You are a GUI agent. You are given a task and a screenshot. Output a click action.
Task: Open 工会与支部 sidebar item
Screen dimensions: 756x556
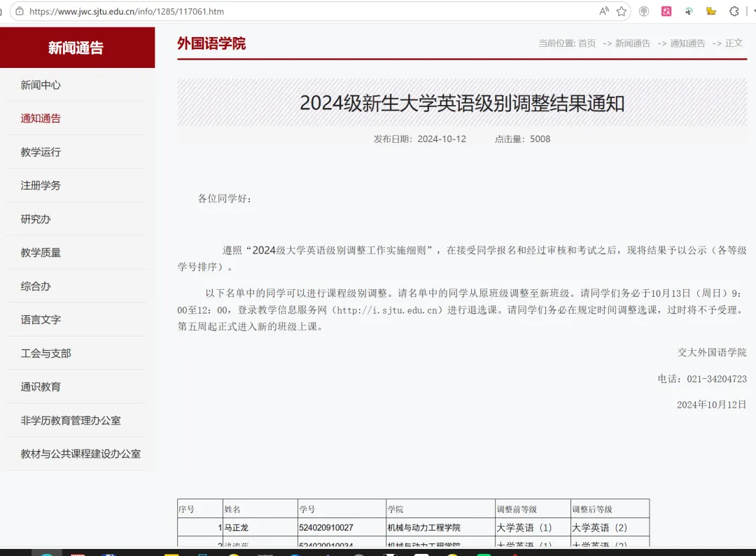coord(45,354)
